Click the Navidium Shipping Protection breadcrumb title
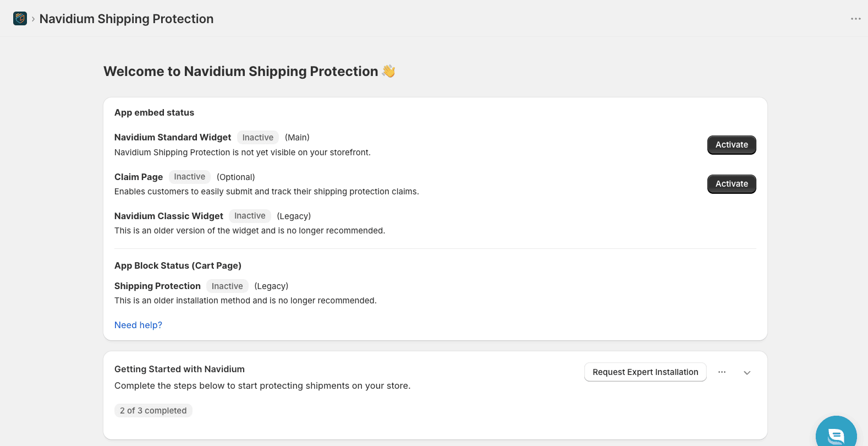868x446 pixels. [x=127, y=19]
